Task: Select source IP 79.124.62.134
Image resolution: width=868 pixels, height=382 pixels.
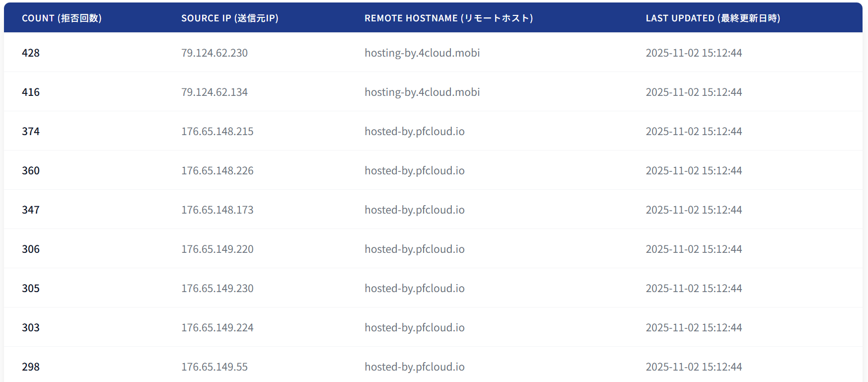Action: [x=215, y=92]
